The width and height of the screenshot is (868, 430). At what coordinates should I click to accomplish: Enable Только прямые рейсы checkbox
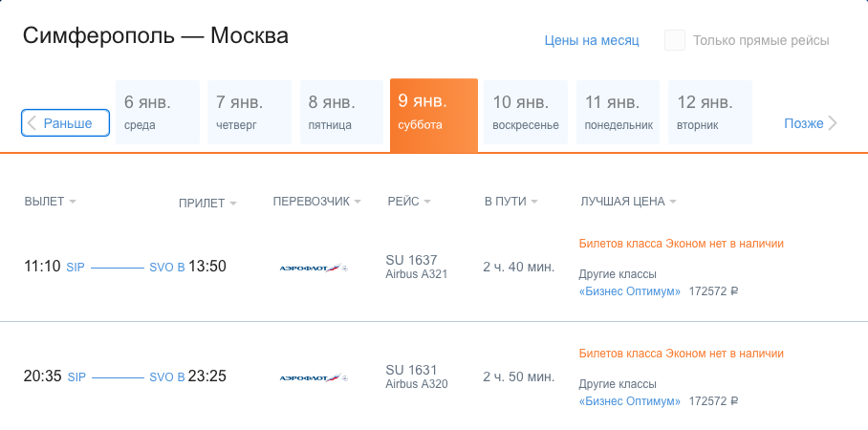point(675,40)
